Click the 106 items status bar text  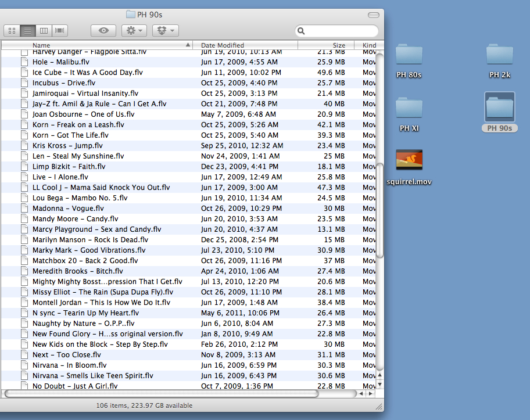tap(144, 405)
